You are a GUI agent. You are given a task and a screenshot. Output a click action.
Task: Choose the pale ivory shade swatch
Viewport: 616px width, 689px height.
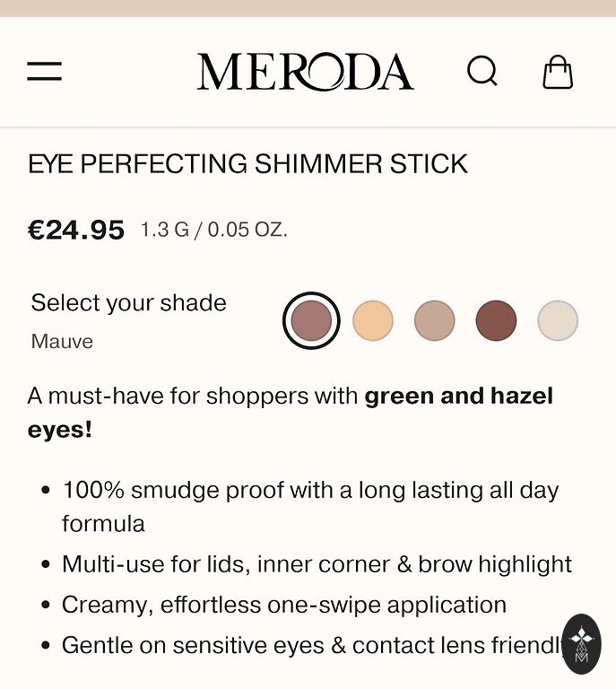pyautogui.click(x=558, y=320)
